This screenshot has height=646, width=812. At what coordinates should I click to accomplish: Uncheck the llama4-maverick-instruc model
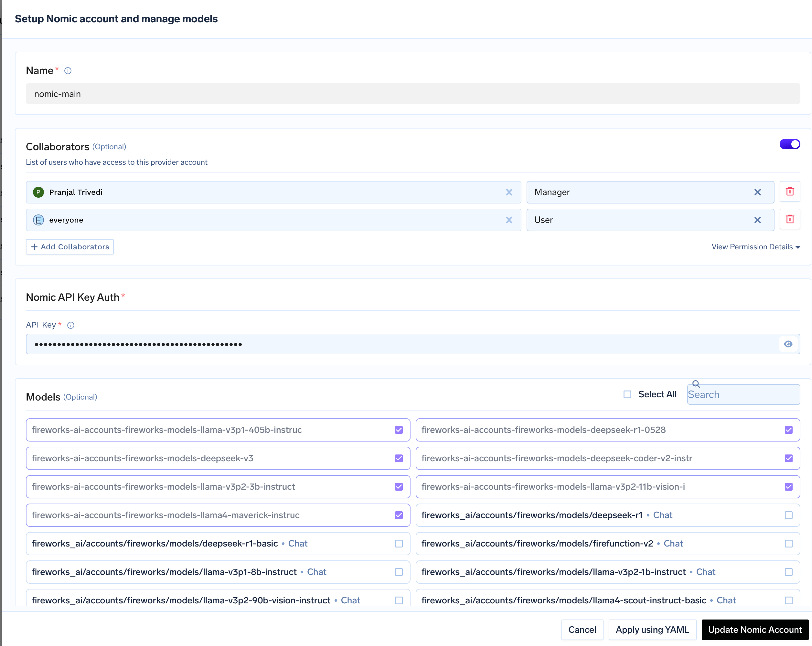coord(399,515)
